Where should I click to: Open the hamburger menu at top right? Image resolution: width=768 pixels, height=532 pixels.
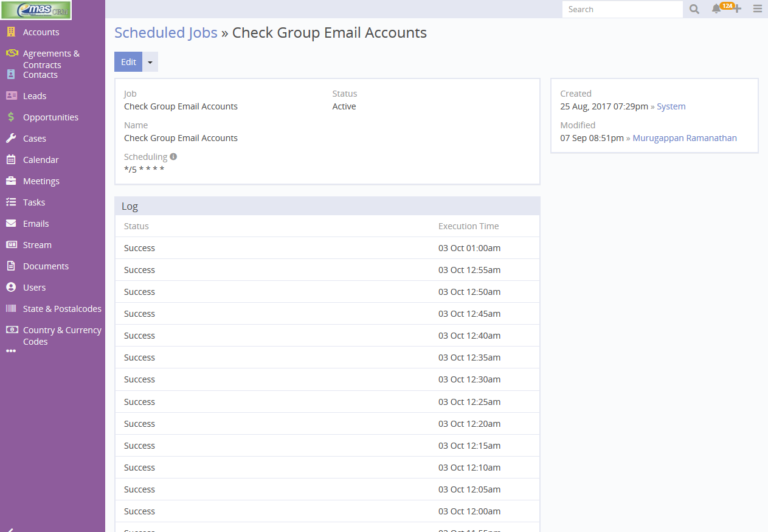click(x=757, y=9)
